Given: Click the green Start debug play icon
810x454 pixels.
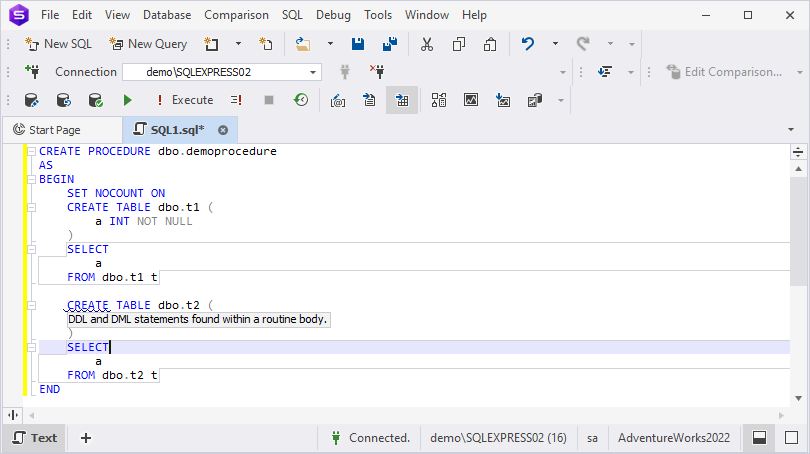Looking at the screenshot, I should click(x=128, y=100).
